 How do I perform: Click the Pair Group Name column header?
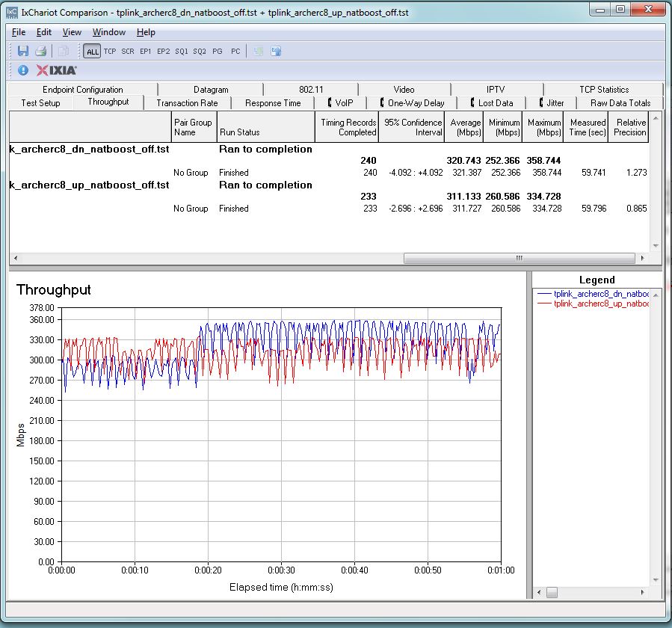click(194, 127)
